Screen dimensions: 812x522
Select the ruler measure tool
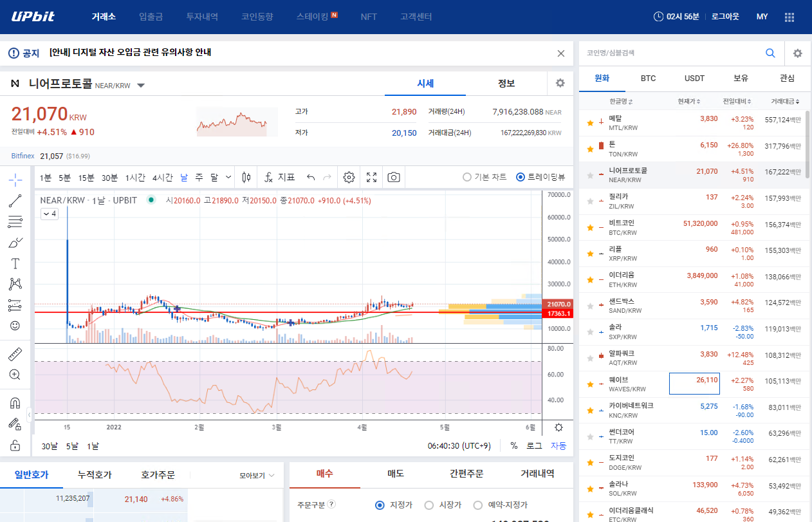coord(15,354)
